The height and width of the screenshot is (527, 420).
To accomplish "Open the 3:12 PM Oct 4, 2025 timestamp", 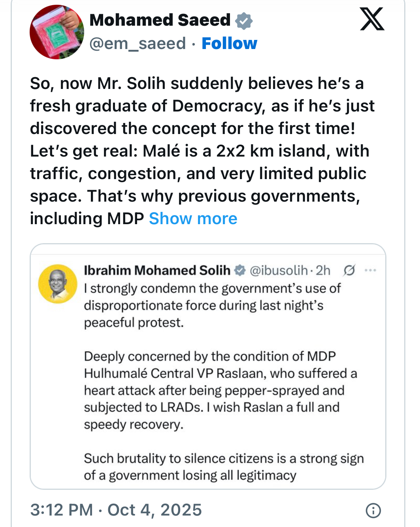I will [x=116, y=510].
